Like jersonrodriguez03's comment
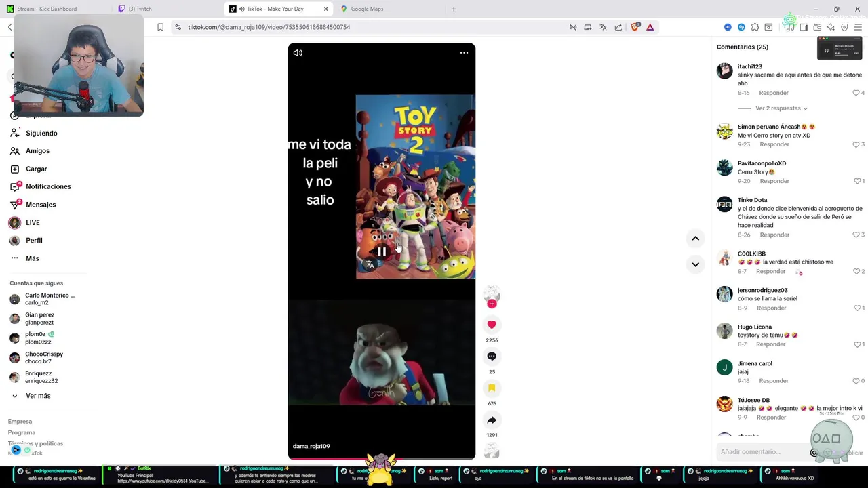 click(856, 308)
